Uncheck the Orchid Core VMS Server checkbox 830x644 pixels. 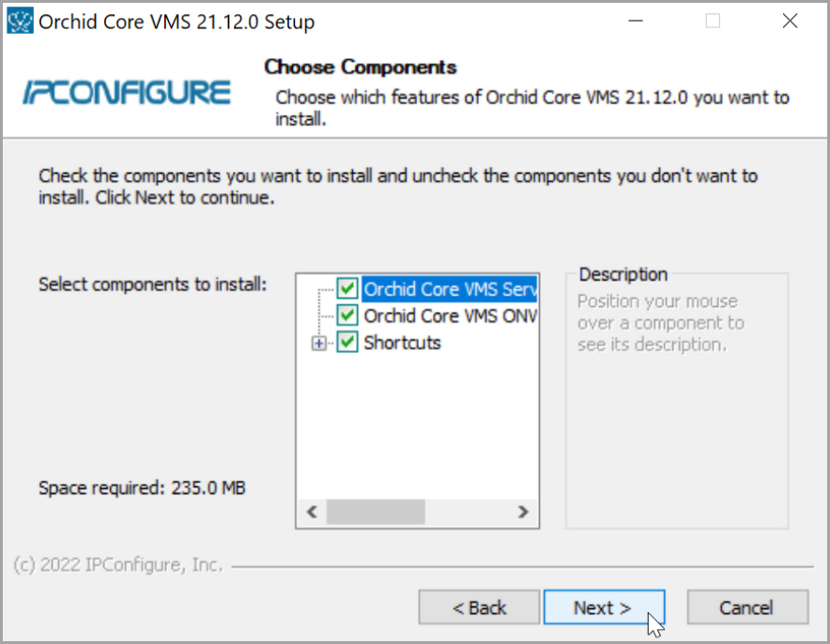pyautogui.click(x=348, y=288)
